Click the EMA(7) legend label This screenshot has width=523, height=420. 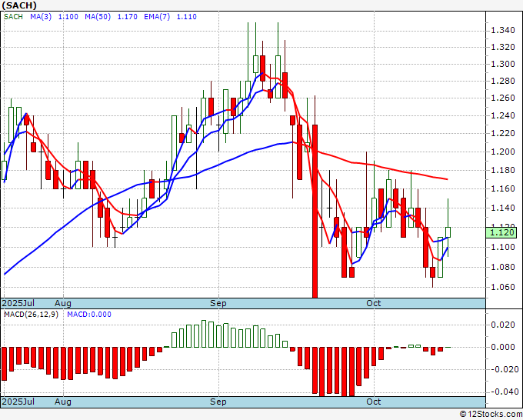click(157, 17)
